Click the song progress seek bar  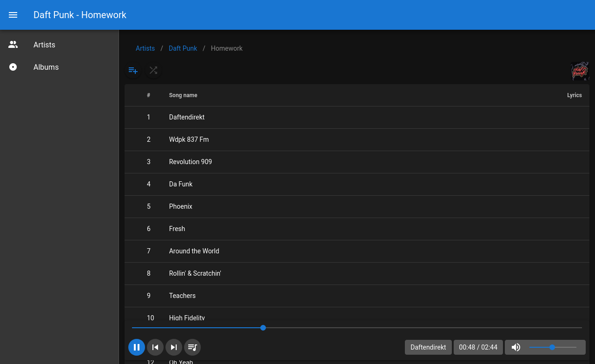[x=357, y=328]
